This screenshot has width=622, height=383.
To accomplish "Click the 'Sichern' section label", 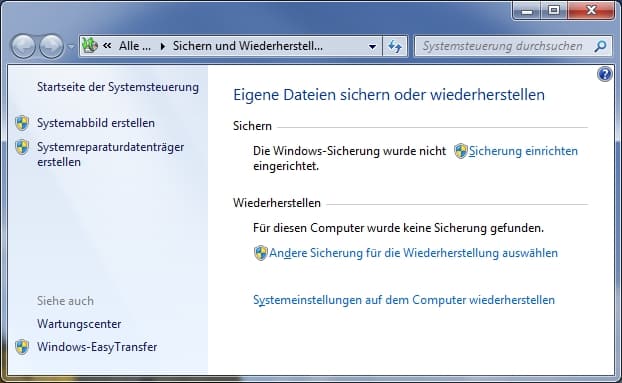I will click(252, 126).
